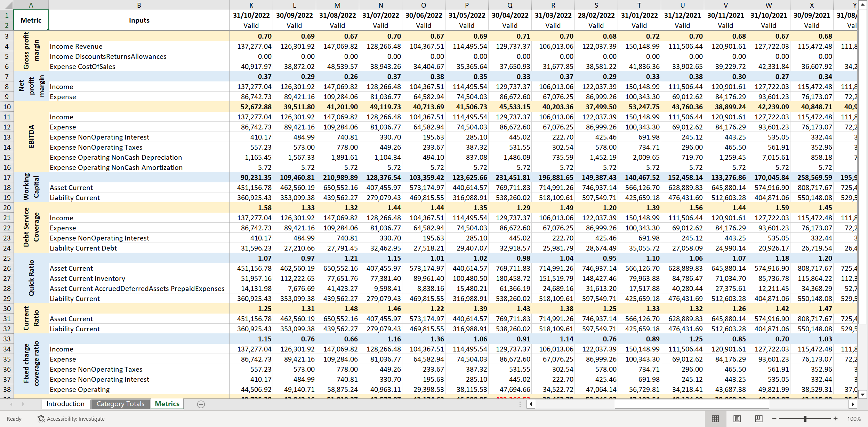
Task: Zoom out using the minus icon
Action: [774, 419]
